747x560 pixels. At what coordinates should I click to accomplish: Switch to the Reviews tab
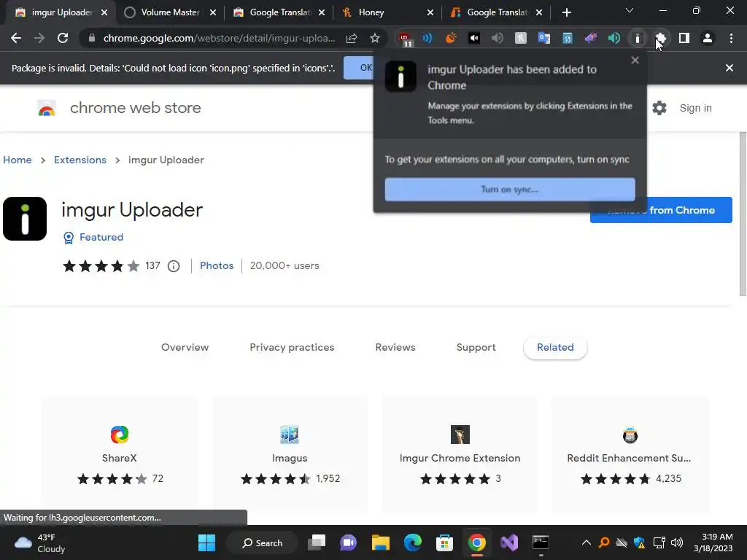pyautogui.click(x=395, y=347)
